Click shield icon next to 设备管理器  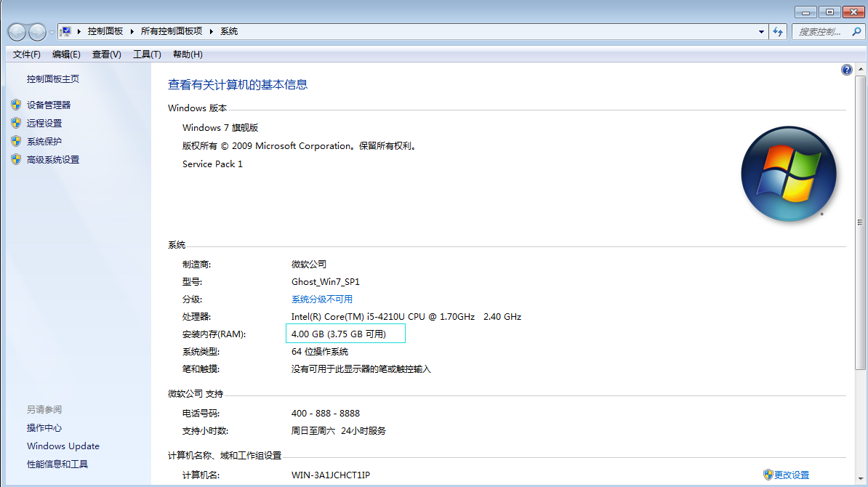coord(16,105)
